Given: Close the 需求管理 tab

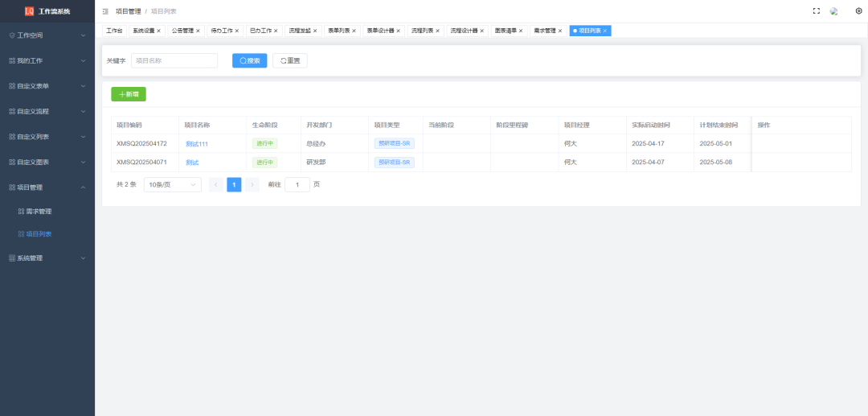Looking at the screenshot, I should pyautogui.click(x=559, y=31).
